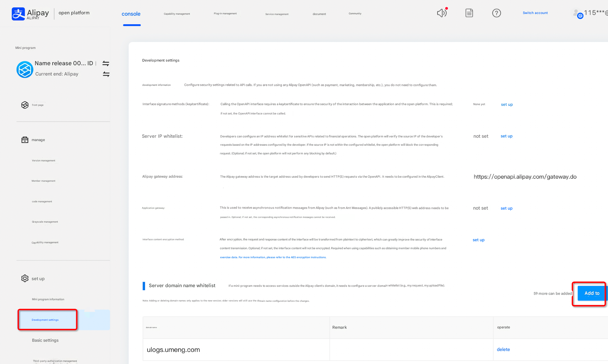Open Mini program information in the sidebar
The width and height of the screenshot is (608, 364).
[48, 299]
